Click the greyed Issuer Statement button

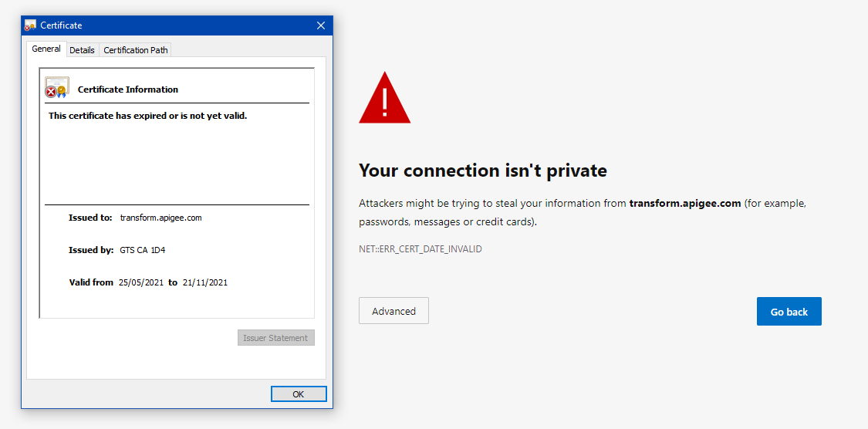pyautogui.click(x=276, y=338)
